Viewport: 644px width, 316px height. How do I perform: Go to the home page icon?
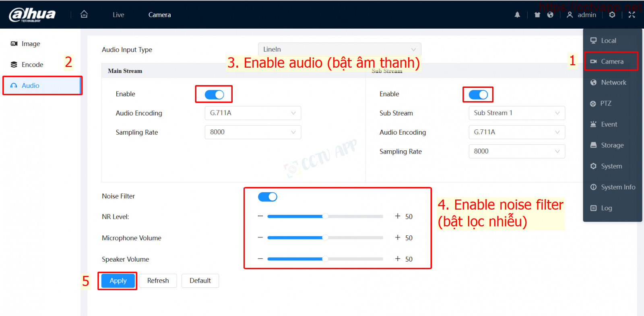tap(84, 14)
